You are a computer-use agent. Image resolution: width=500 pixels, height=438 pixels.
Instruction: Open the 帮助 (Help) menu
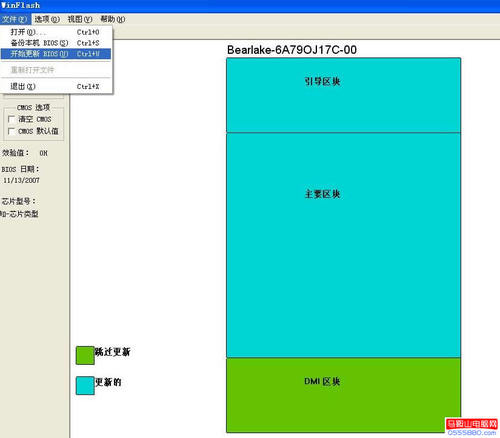tap(113, 19)
